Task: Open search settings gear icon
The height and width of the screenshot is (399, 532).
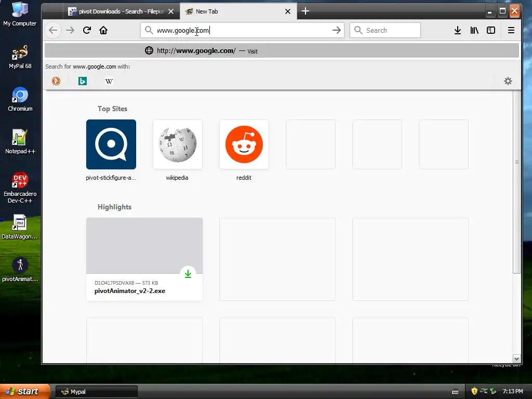Action: click(x=508, y=81)
